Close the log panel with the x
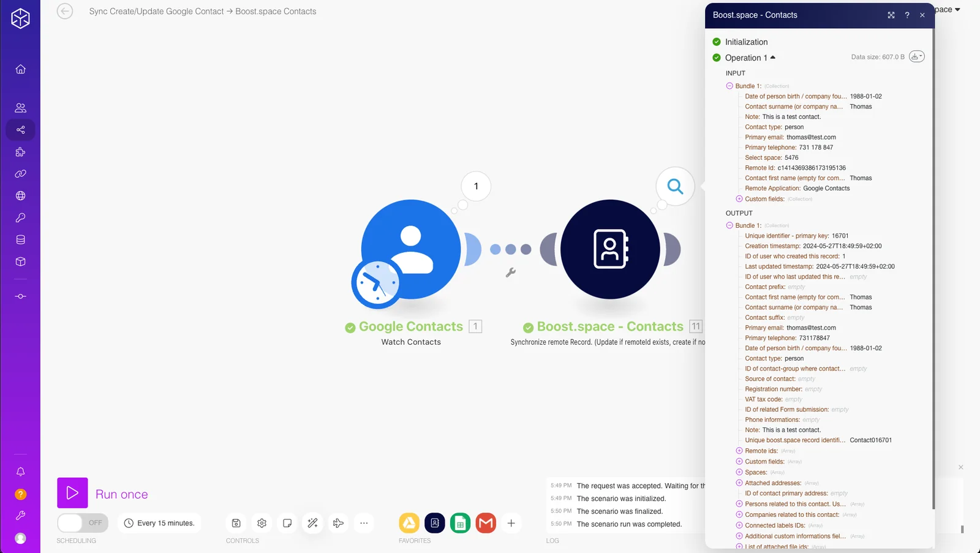This screenshot has width=980, height=553. pyautogui.click(x=961, y=467)
